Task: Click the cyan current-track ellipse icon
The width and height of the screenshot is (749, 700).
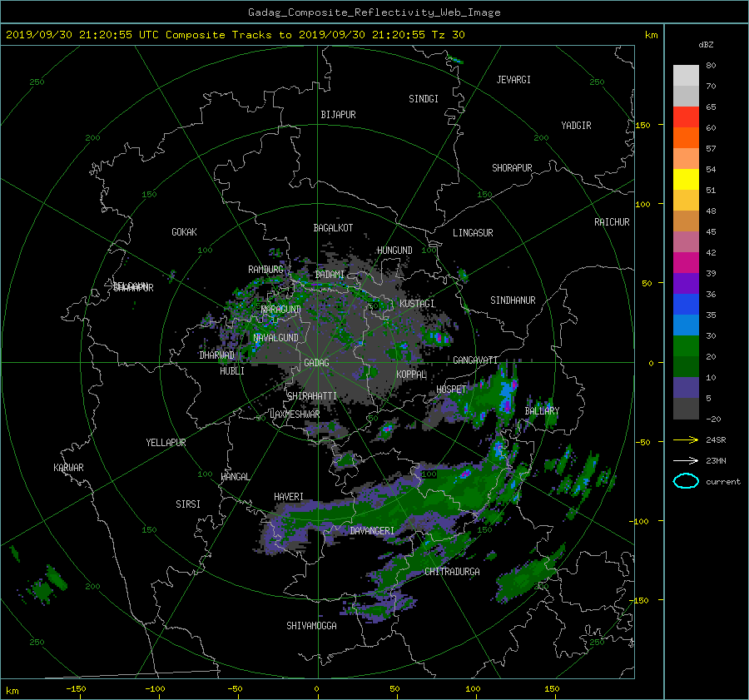Action: pyautogui.click(x=686, y=481)
